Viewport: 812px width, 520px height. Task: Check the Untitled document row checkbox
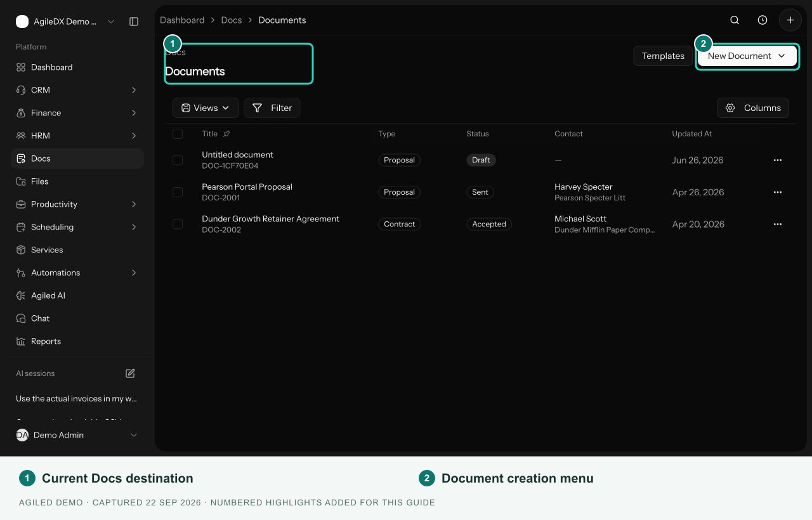click(178, 160)
